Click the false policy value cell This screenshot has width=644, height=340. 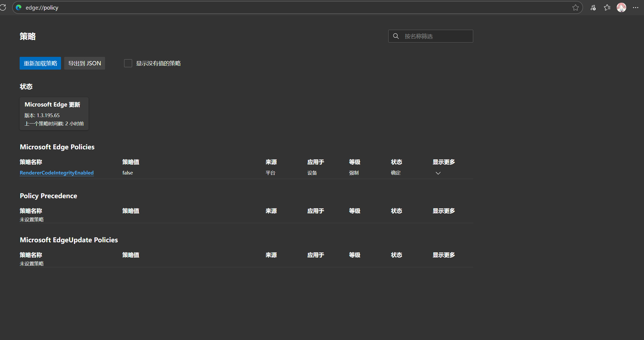click(128, 173)
